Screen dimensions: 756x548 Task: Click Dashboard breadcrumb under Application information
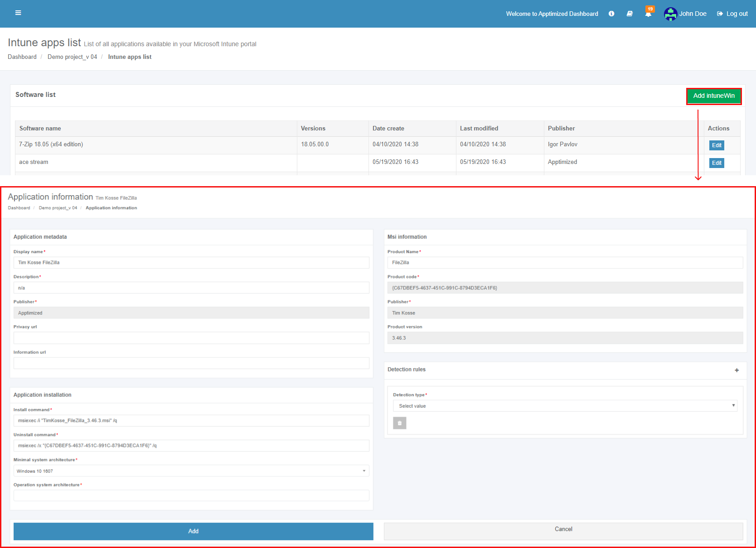click(19, 208)
